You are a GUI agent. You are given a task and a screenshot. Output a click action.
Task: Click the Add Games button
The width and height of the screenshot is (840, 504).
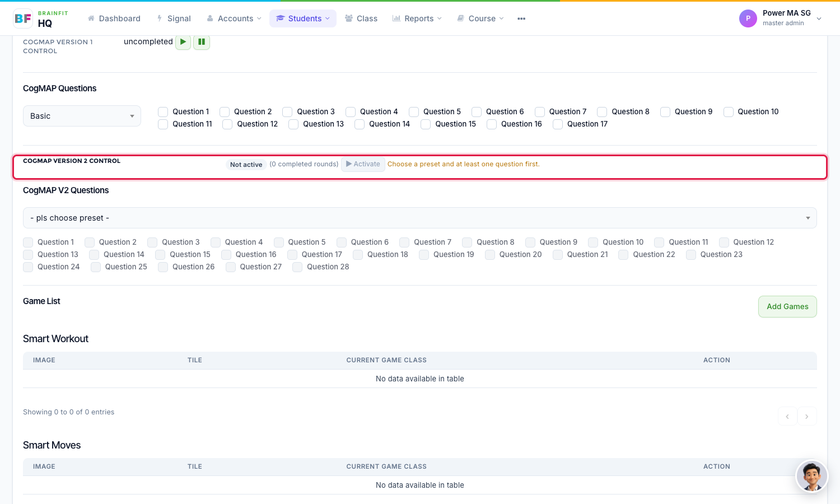(x=787, y=306)
